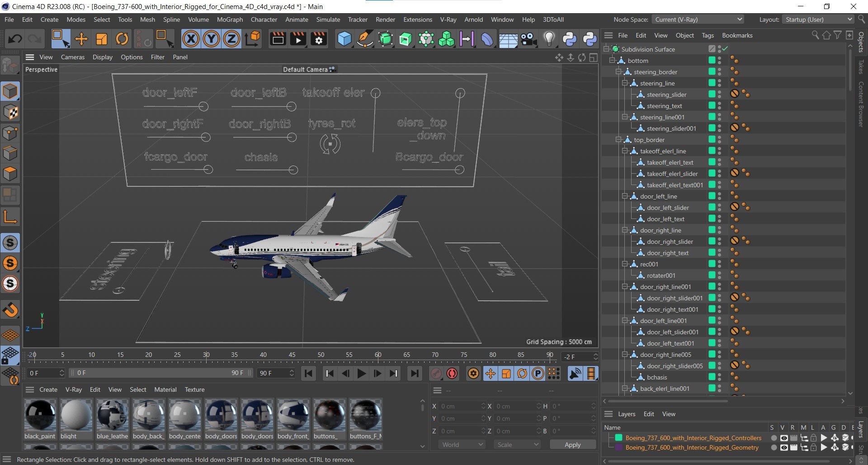Toggle Y axis lock
The image size is (868, 465).
[x=211, y=39]
